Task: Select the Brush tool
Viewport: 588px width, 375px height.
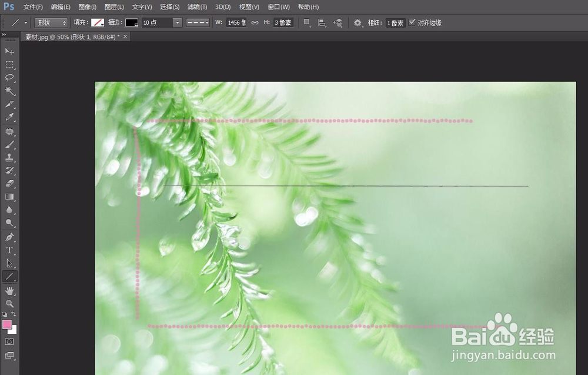Action: (x=9, y=145)
